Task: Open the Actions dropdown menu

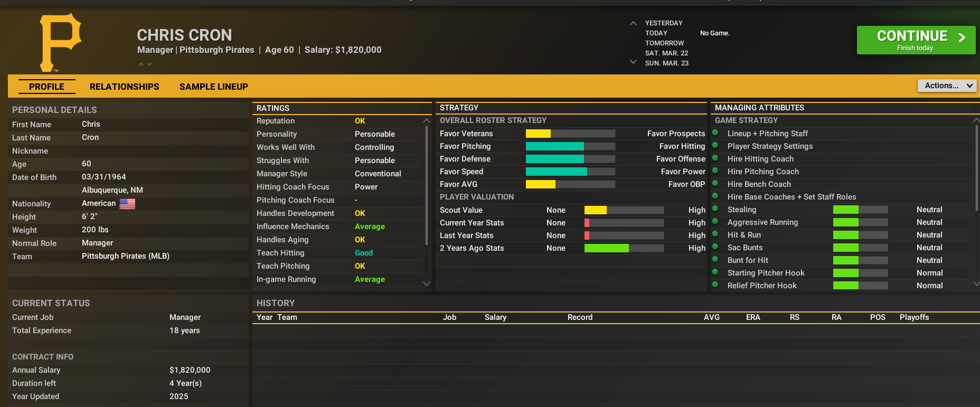Action: point(947,86)
